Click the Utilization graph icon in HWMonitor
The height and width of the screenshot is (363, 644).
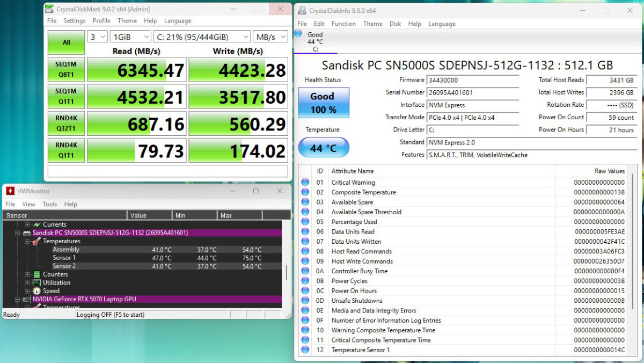click(36, 282)
